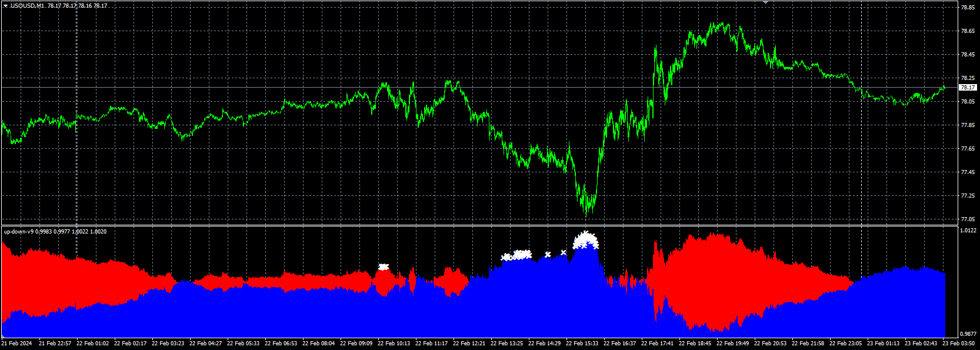
Task: Click the 22 Feb 10:13 time label
Action: (394, 344)
